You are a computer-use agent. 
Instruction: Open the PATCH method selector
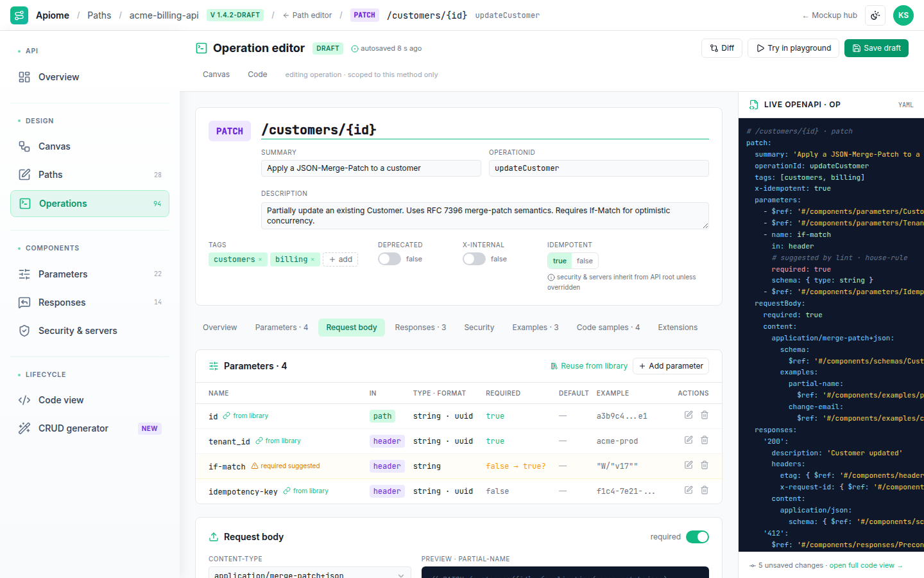coord(230,131)
